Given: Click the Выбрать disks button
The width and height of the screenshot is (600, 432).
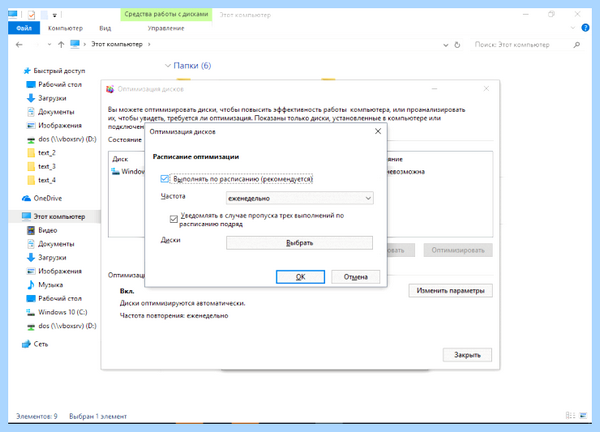Looking at the screenshot, I should point(299,243).
